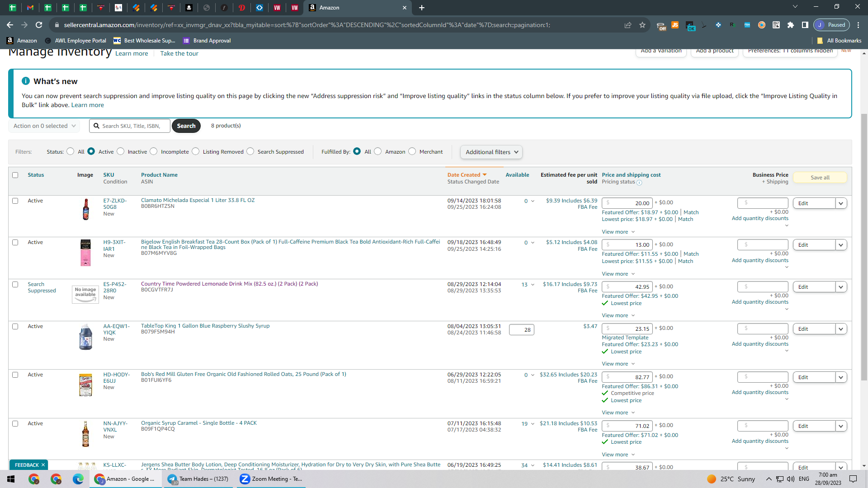Edit the available quantity field showing 28
This screenshot has width=868, height=488.
point(522,330)
